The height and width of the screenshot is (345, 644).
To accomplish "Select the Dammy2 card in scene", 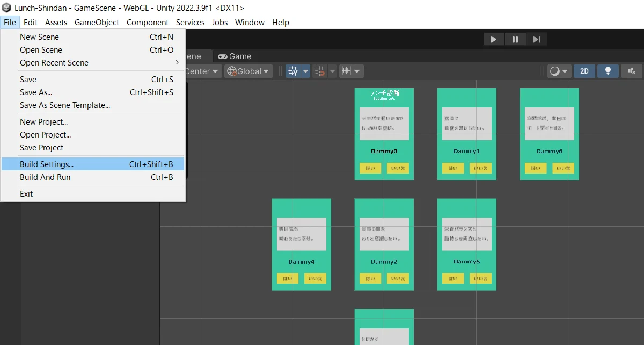I will [384, 245].
